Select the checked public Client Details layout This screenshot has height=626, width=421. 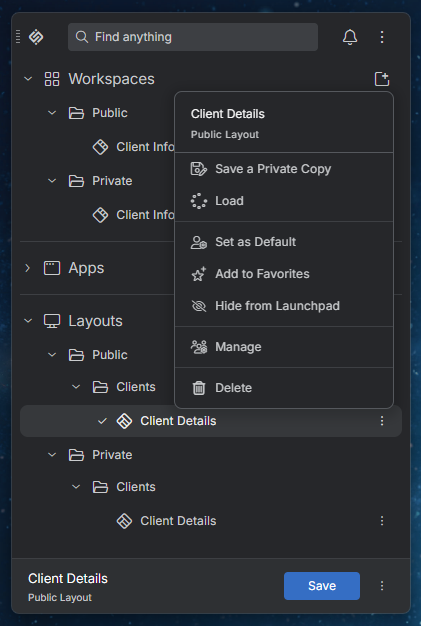(x=211, y=421)
